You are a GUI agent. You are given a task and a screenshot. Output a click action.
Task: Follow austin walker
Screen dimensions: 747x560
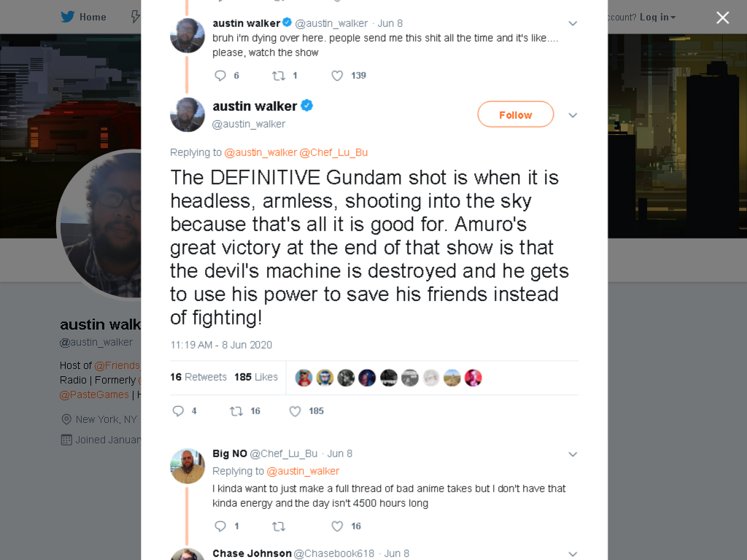coord(516,114)
